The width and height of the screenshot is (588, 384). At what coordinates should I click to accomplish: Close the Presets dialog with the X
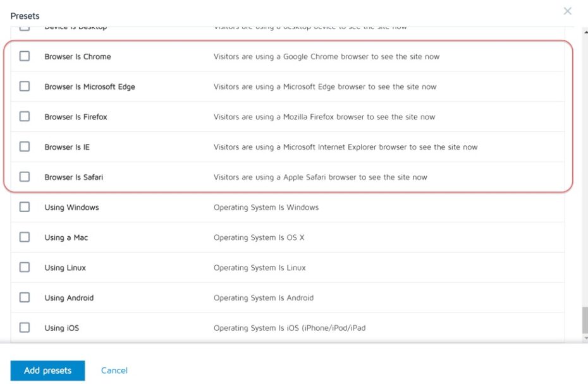point(567,11)
